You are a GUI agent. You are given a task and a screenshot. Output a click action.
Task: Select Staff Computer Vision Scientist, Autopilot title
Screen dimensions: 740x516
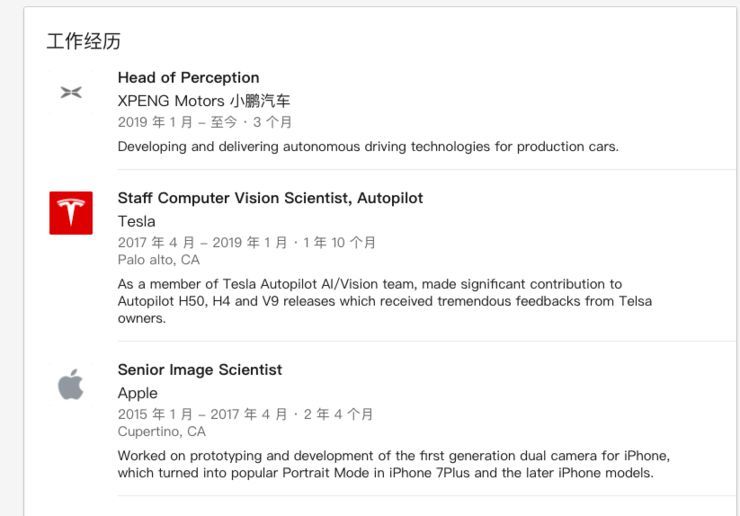tap(270, 198)
